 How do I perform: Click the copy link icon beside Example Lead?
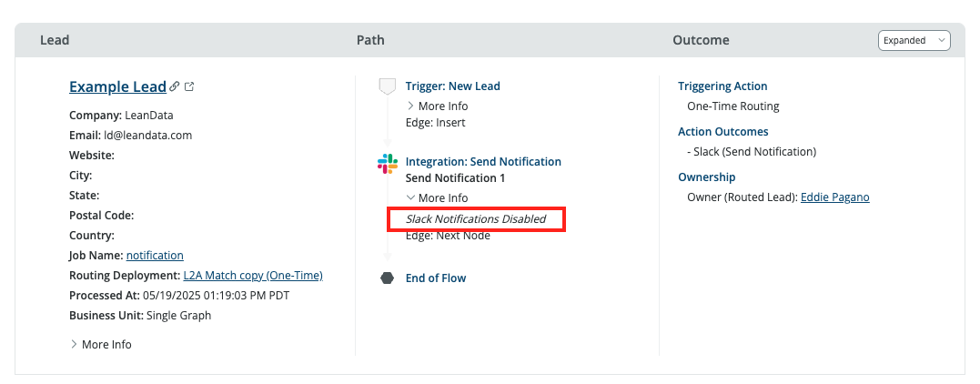(x=175, y=87)
